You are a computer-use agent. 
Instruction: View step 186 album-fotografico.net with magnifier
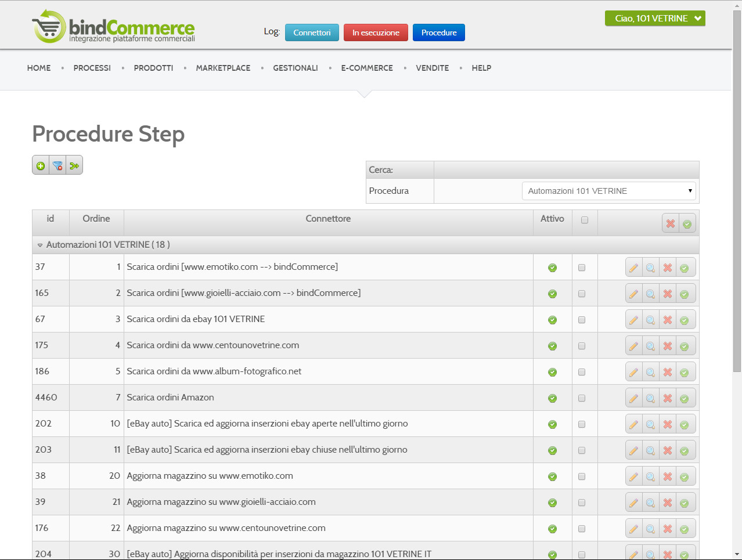(651, 372)
